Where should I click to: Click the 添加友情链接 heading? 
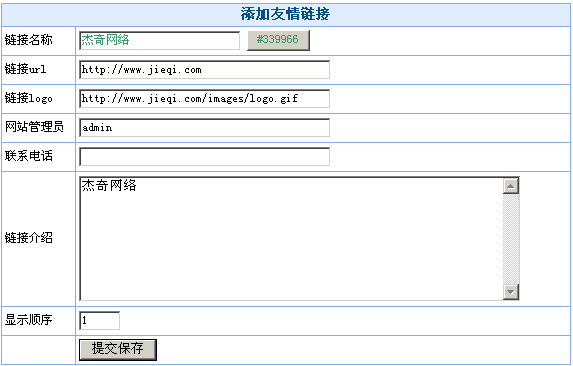(x=285, y=14)
